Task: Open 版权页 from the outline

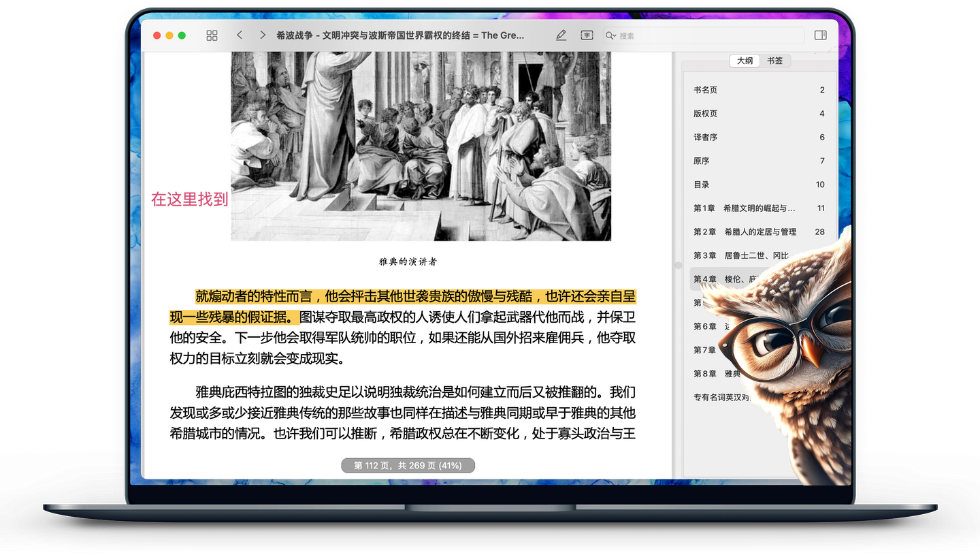Action: tap(705, 114)
